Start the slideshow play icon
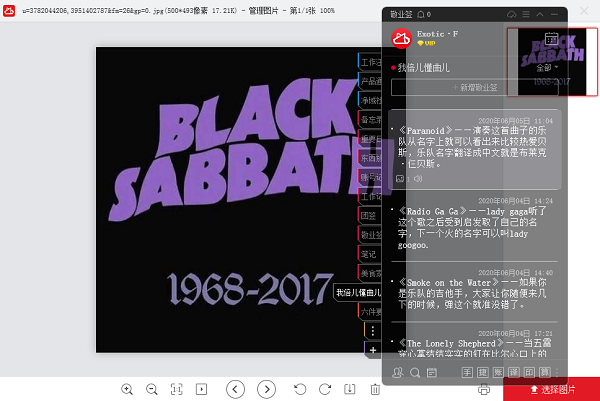 click(x=201, y=390)
